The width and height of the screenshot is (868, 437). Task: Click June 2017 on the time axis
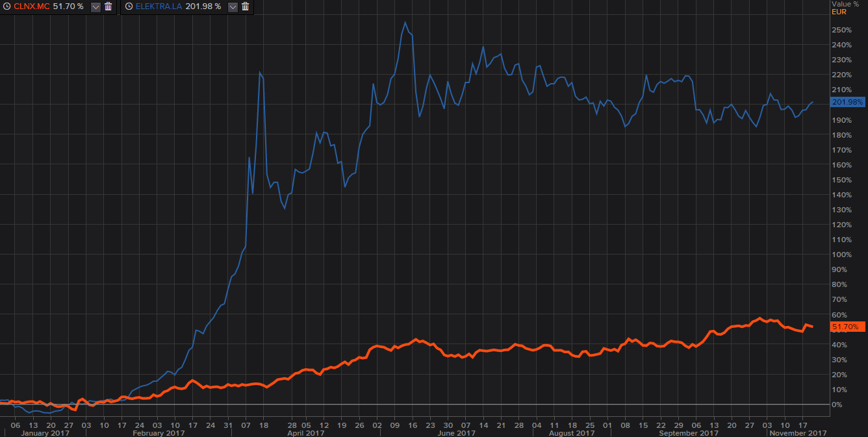coord(457,433)
